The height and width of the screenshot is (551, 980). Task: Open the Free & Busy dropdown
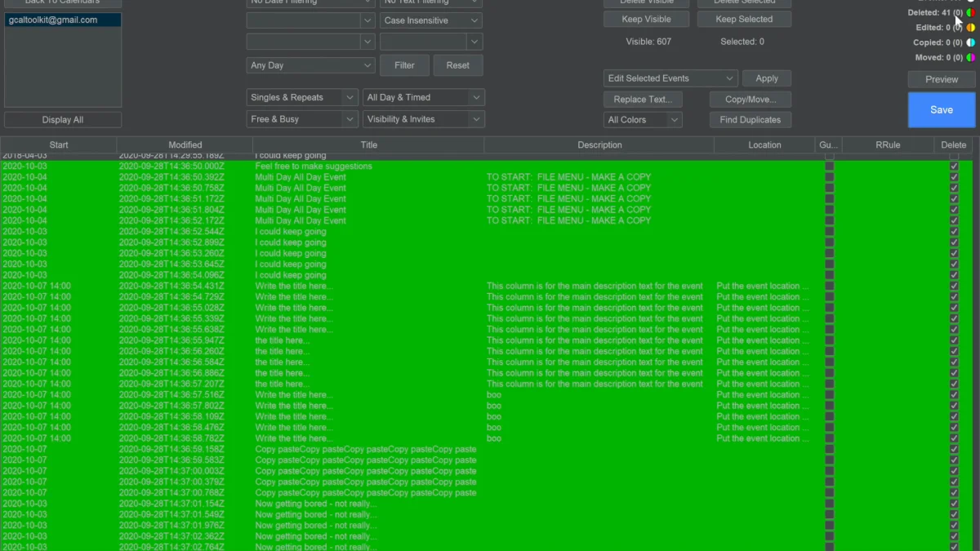302,119
